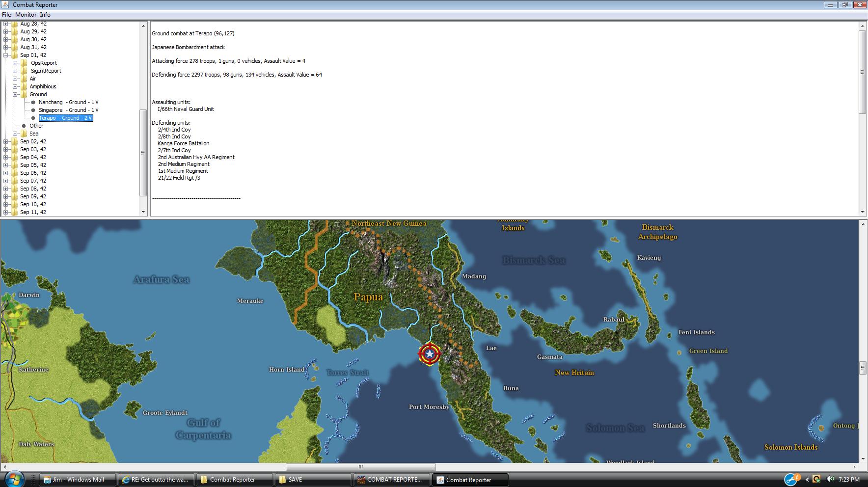Select the Sep 06, 42 date entry
The image size is (868, 487).
(x=33, y=173)
